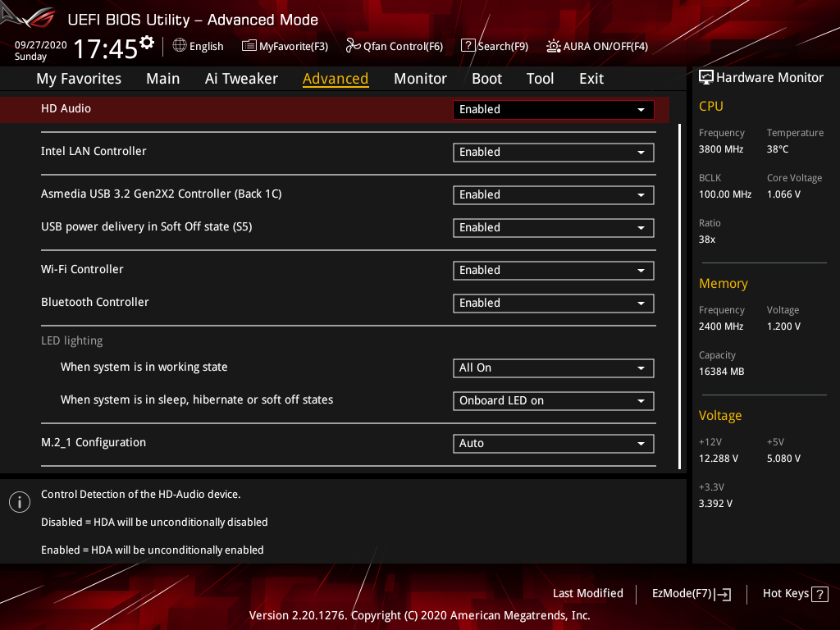Click the LED lighting section heading
This screenshot has height=630, width=840.
point(72,340)
